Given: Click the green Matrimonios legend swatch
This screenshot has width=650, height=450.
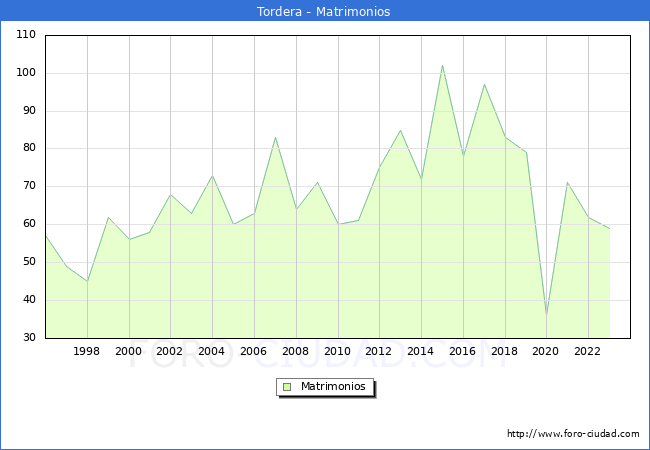Looking at the screenshot, I should [287, 387].
